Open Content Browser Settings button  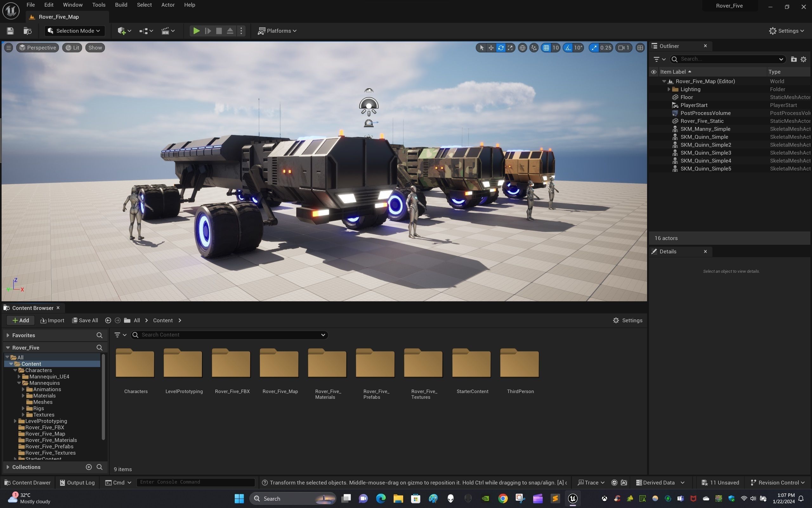coord(627,321)
